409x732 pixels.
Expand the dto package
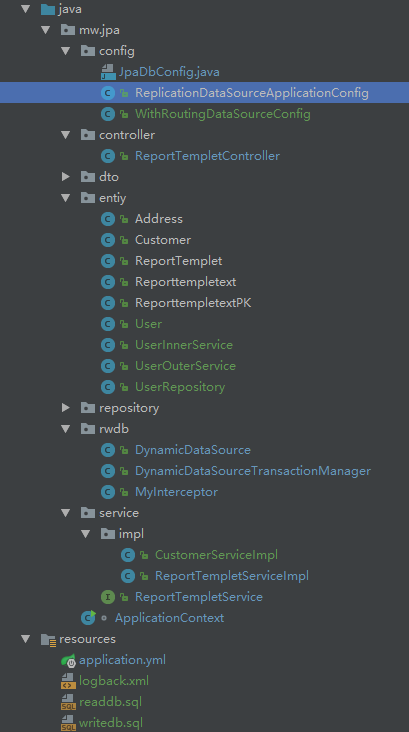(65, 177)
